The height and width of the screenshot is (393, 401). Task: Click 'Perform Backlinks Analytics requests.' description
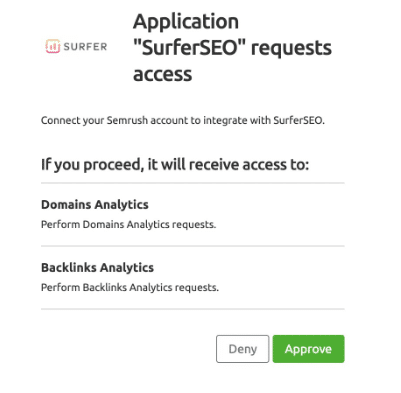click(x=130, y=287)
